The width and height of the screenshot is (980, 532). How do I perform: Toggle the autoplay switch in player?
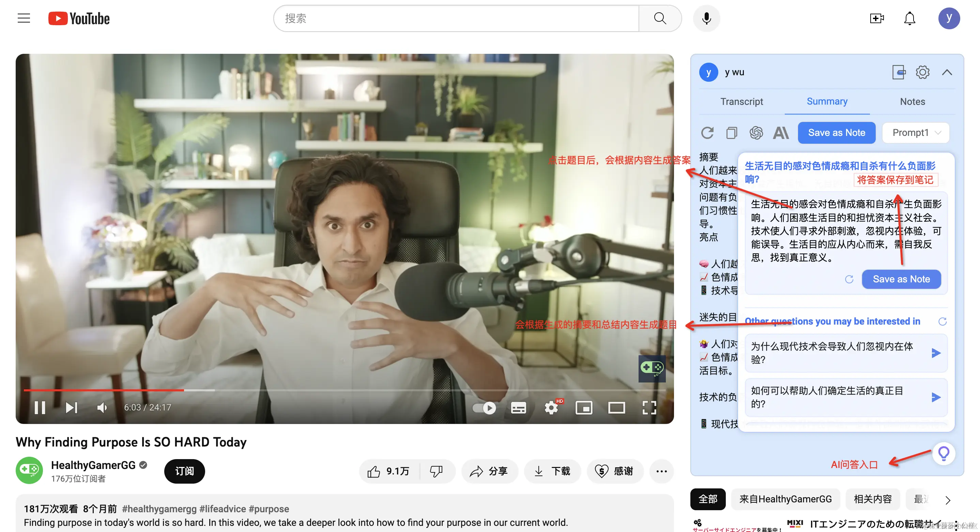click(484, 408)
